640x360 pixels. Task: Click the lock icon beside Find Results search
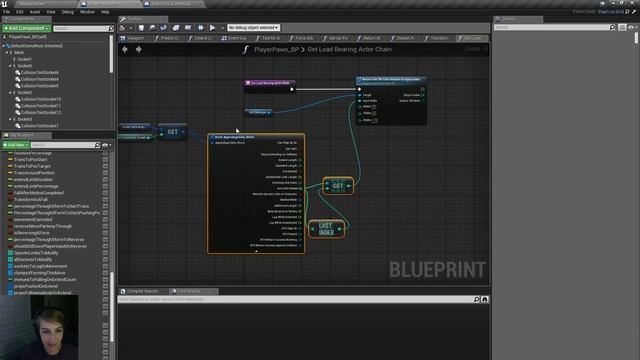485,299
